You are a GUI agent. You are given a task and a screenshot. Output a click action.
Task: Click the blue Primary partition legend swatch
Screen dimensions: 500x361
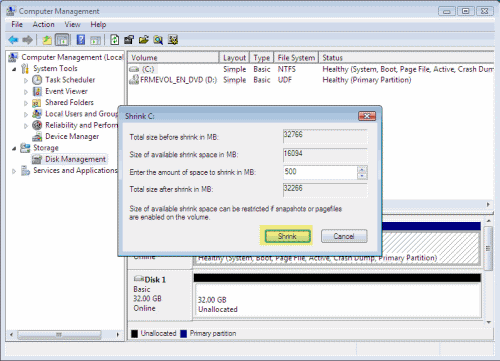pos(183,334)
